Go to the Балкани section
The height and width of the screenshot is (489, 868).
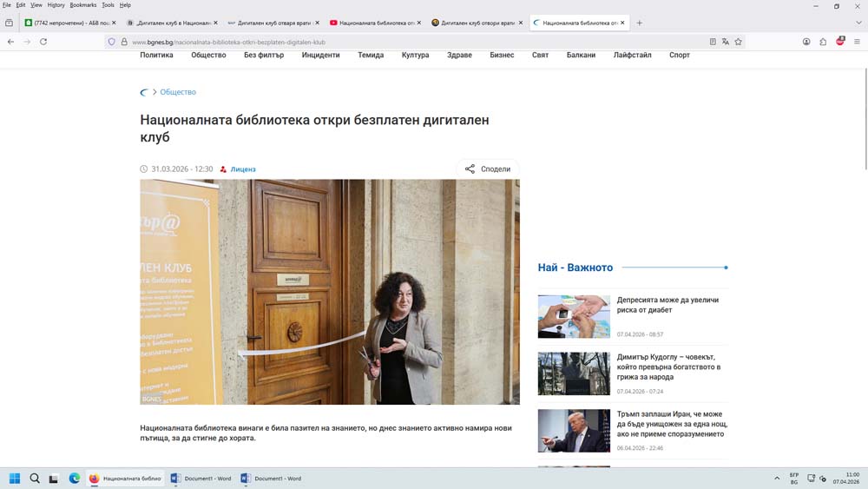[581, 55]
